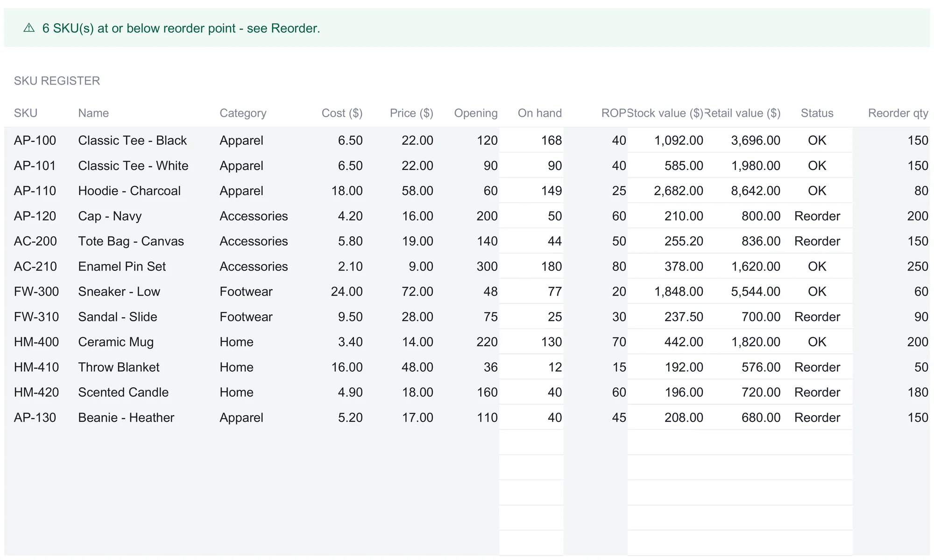
Task: Click the opening value 300 for AC-210
Action: (487, 266)
